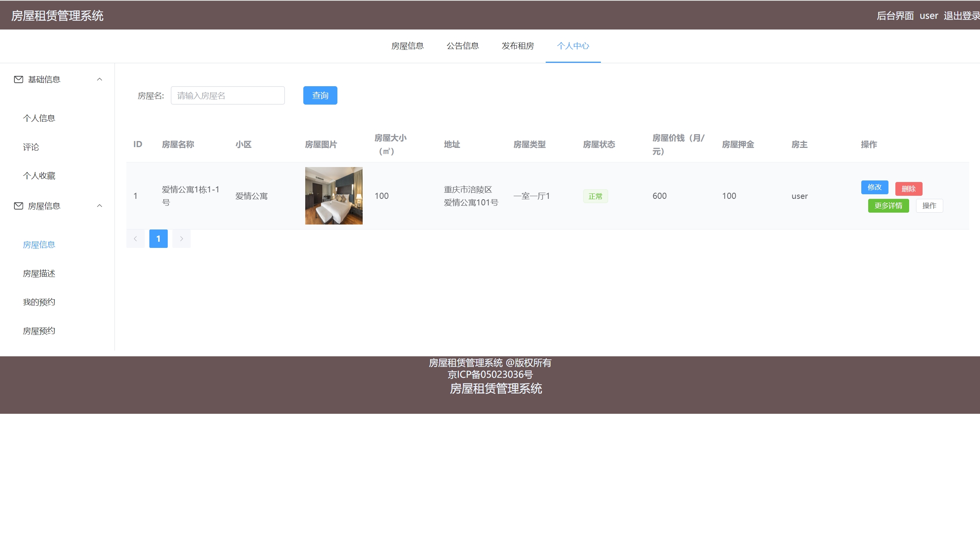Switch to the 发布租房 tab
The image size is (980, 536).
517,46
